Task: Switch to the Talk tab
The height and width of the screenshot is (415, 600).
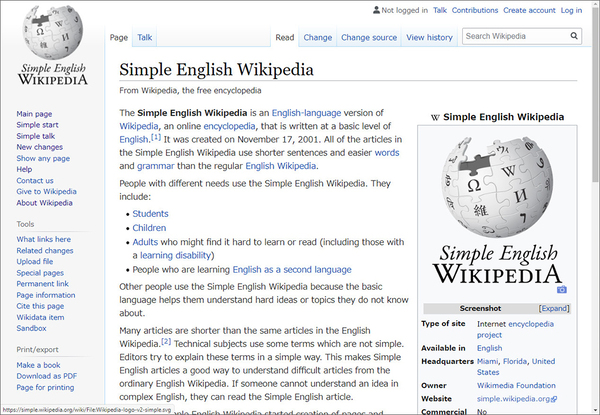Action: [x=145, y=37]
